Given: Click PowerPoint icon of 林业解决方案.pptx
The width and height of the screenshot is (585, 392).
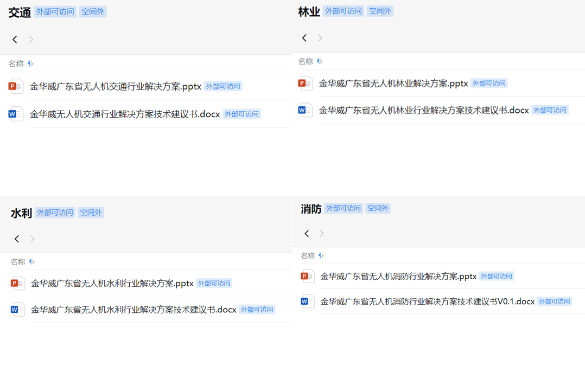Looking at the screenshot, I should [x=305, y=83].
